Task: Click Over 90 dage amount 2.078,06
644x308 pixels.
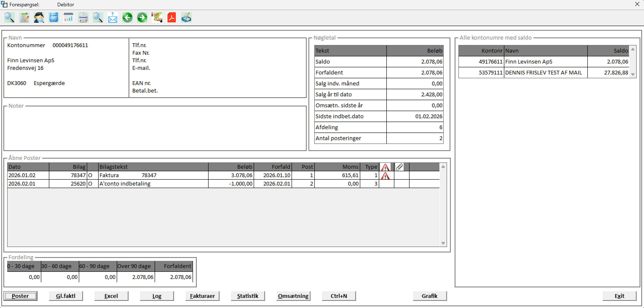Action: [143, 277]
